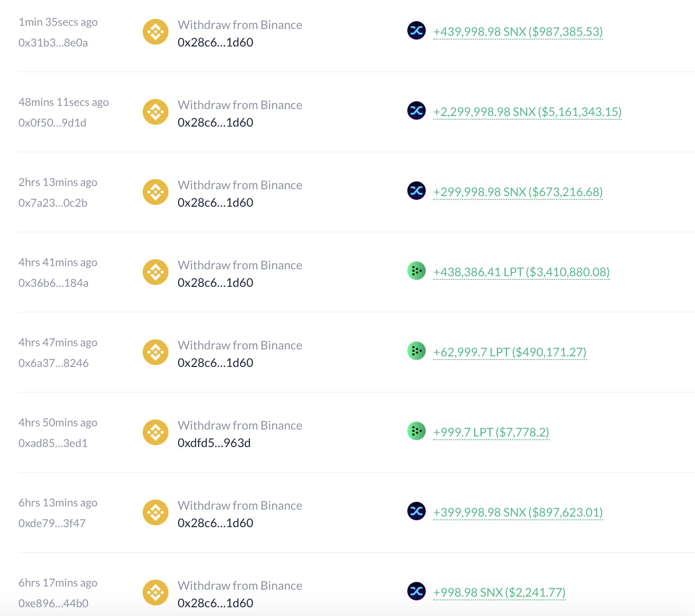
Task: Open transaction hash 0xad85...3ed1
Action: tap(53, 443)
